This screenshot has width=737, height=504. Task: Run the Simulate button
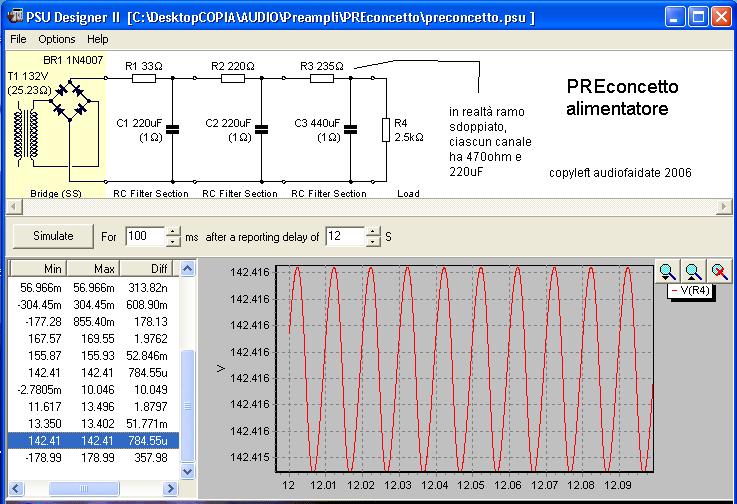point(53,236)
